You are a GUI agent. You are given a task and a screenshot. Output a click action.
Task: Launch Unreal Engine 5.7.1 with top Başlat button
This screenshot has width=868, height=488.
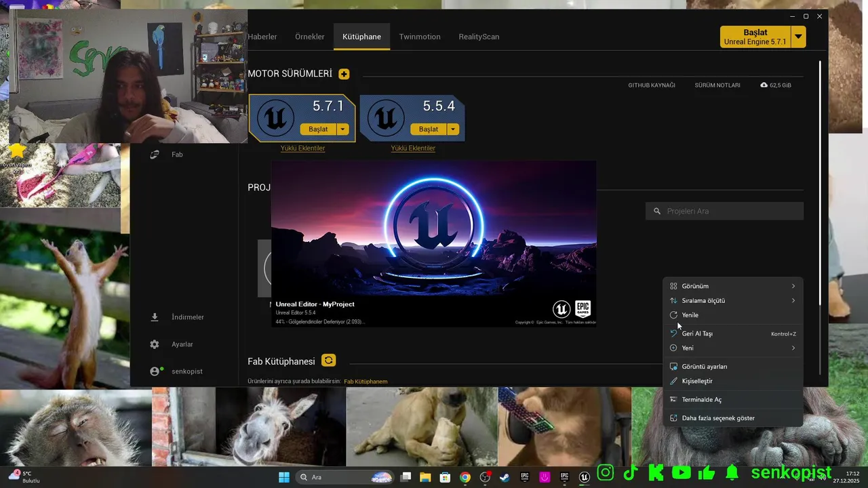755,37
